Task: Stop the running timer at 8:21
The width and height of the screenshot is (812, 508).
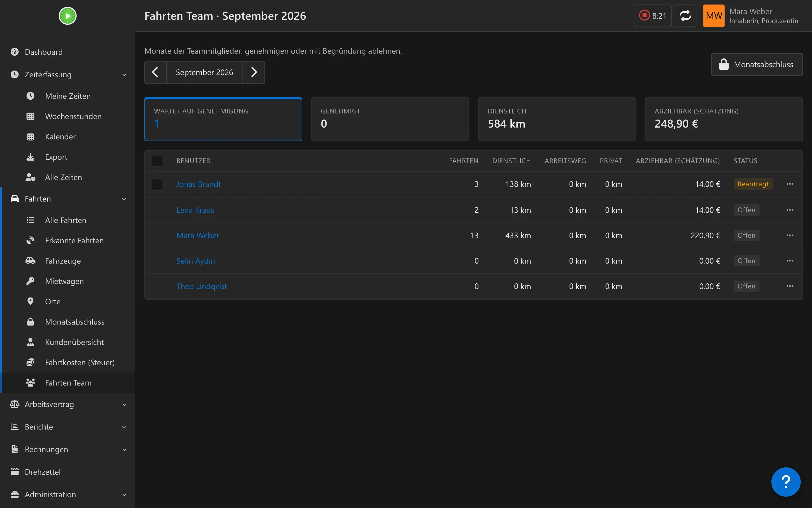Action: coord(652,16)
